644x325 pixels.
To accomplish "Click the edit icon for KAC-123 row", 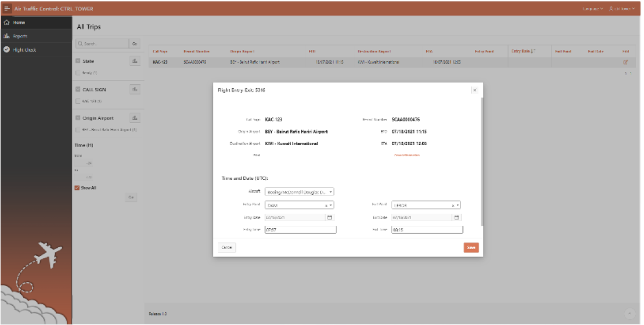I will click(x=625, y=62).
